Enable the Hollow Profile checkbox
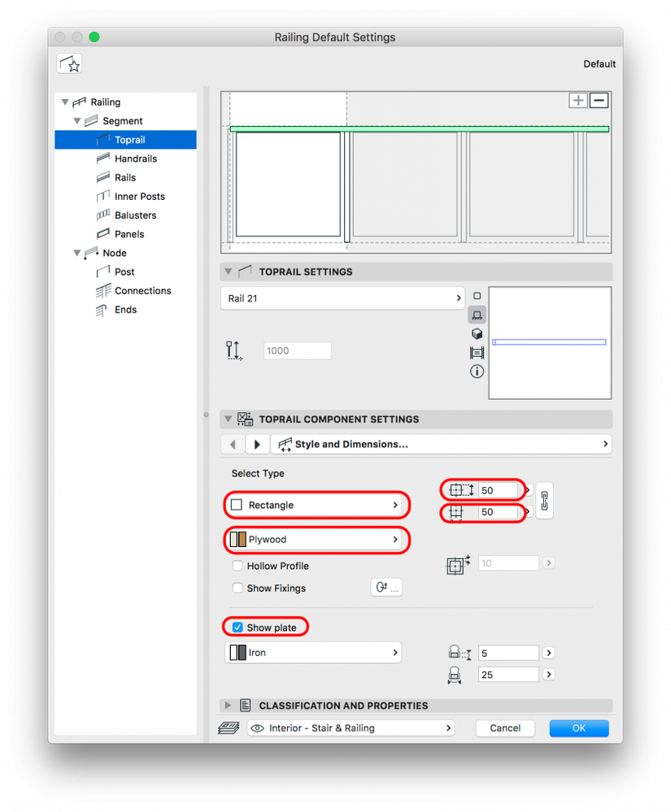The height and width of the screenshot is (812, 671). [237, 566]
